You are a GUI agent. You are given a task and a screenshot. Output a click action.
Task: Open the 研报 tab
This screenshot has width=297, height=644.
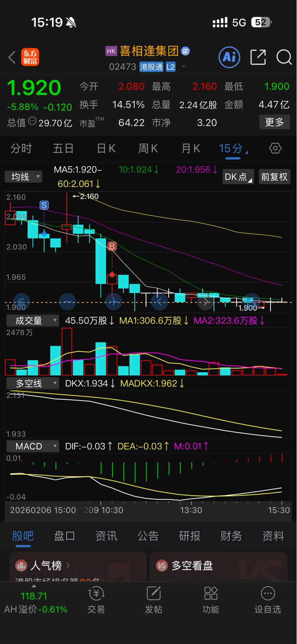tap(190, 536)
